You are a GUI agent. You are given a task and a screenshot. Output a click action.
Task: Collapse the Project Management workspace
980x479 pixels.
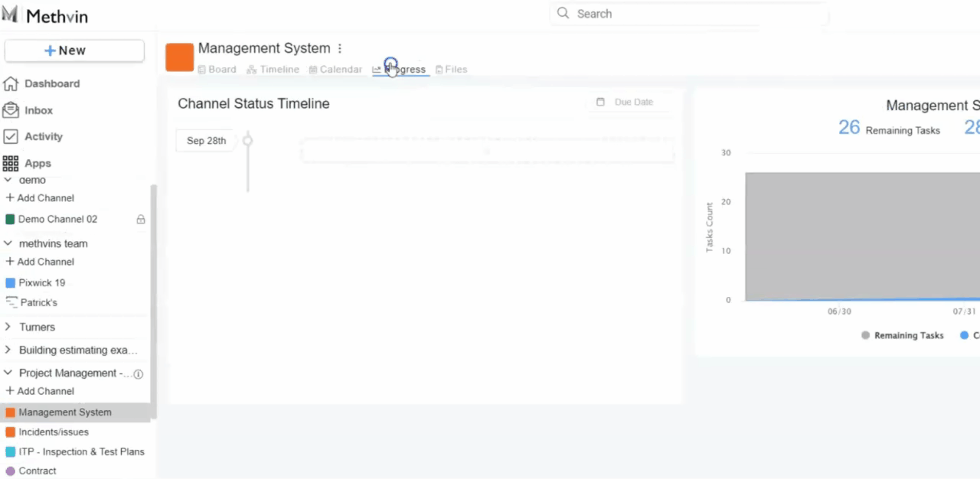point(8,373)
